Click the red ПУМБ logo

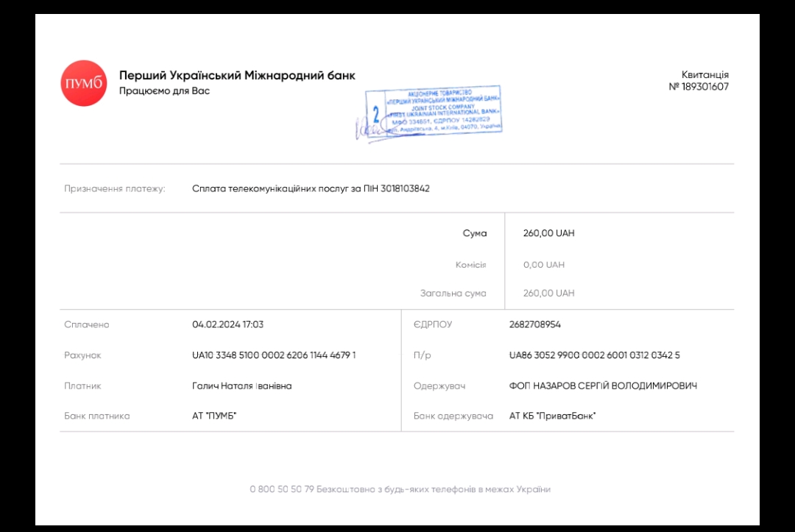point(84,83)
